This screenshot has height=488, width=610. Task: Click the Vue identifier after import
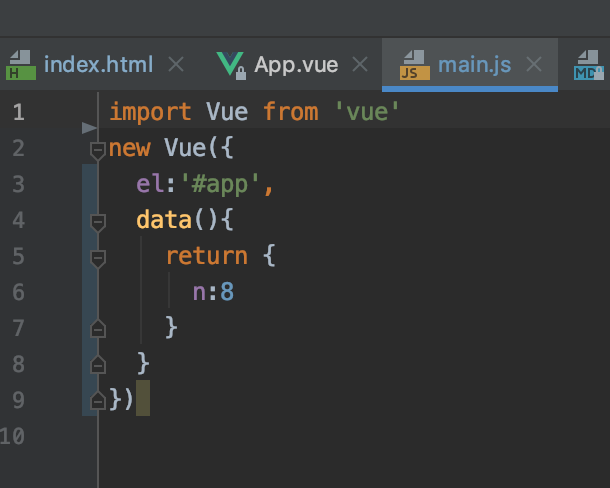227,112
